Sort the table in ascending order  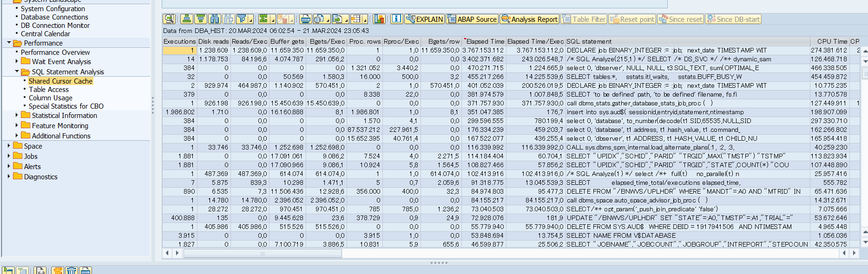click(x=186, y=19)
